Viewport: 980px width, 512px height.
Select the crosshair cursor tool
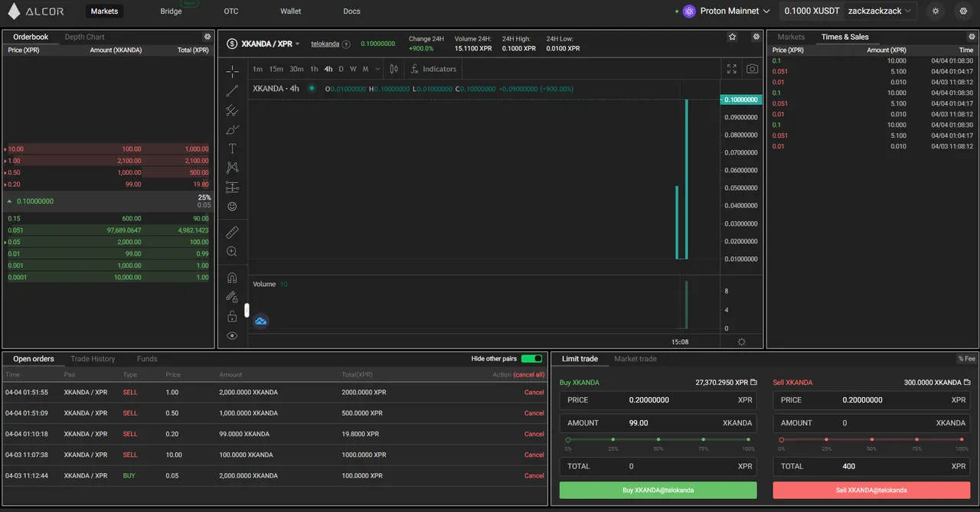(x=233, y=71)
